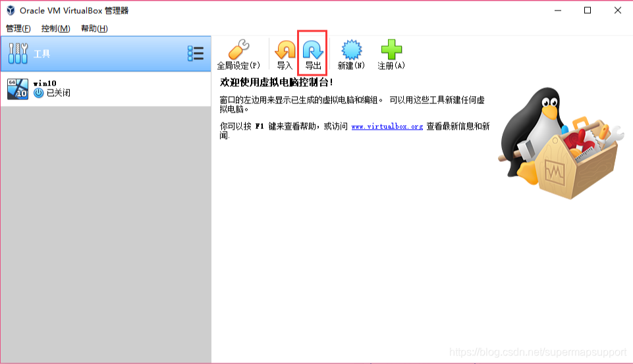633x364 pixels.
Task: Open Global Settings wrench icon
Action: point(238,50)
